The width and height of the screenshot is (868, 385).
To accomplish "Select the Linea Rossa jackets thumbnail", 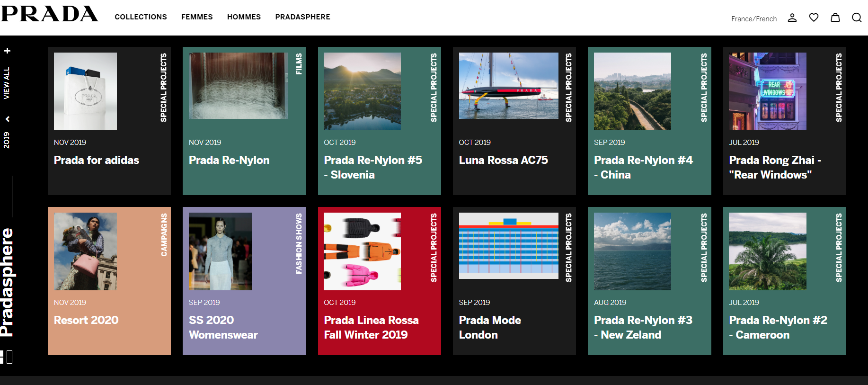I will pos(362,251).
